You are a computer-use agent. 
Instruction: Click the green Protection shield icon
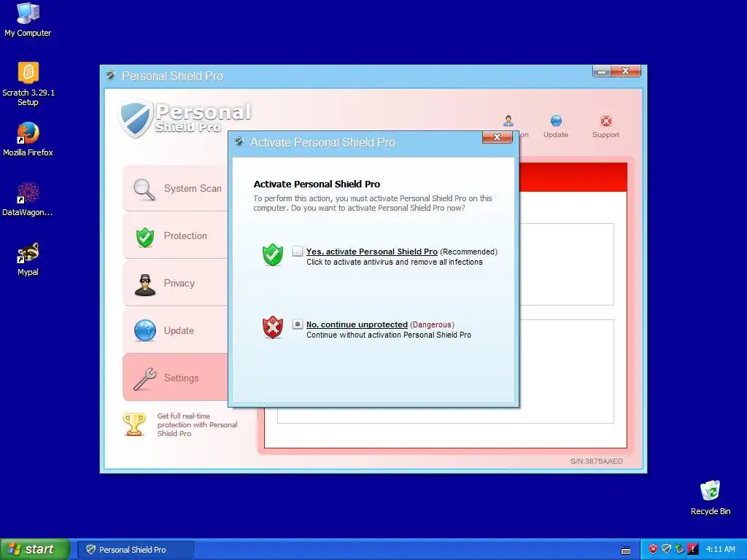click(145, 237)
